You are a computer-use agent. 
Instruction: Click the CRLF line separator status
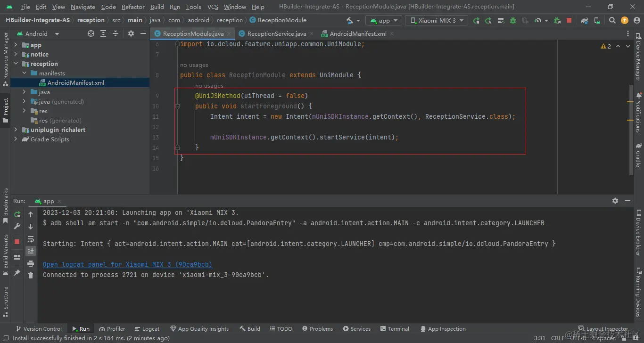point(558,338)
